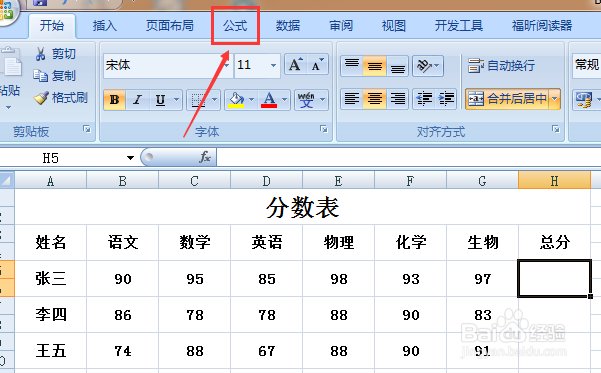This screenshot has width=601, height=373.
Task: Apply red font color A
Action: [x=269, y=100]
